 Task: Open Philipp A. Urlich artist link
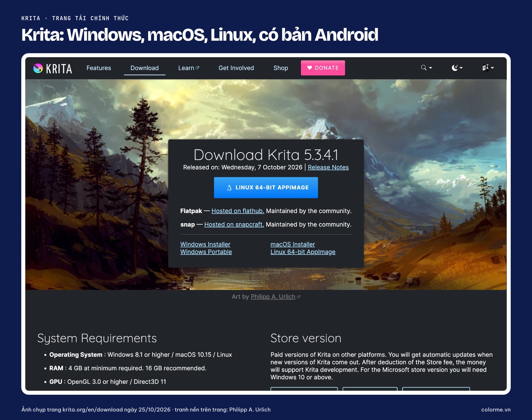pos(273,297)
